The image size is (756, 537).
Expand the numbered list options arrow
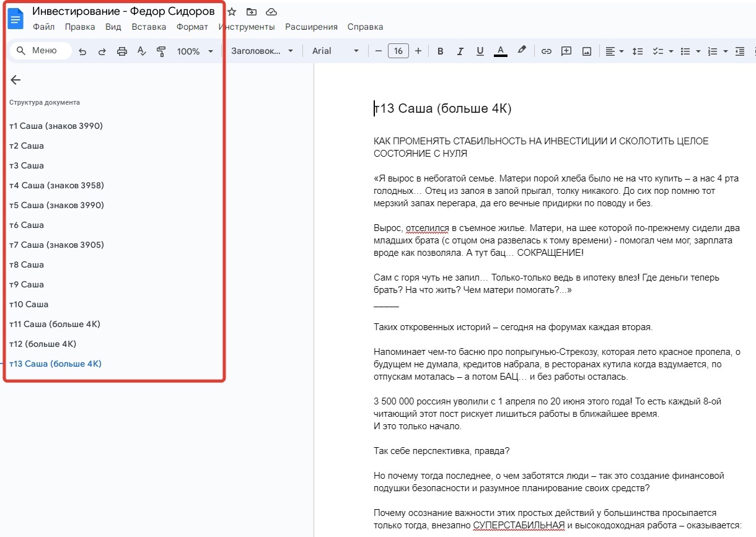click(725, 51)
